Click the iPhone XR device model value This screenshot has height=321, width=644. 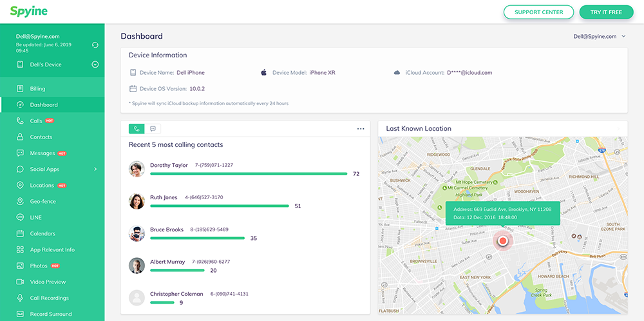pyautogui.click(x=323, y=73)
